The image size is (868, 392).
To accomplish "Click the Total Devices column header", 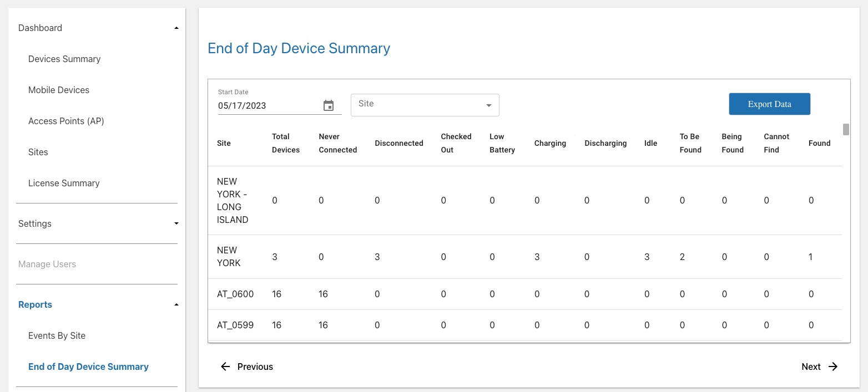I will point(285,143).
